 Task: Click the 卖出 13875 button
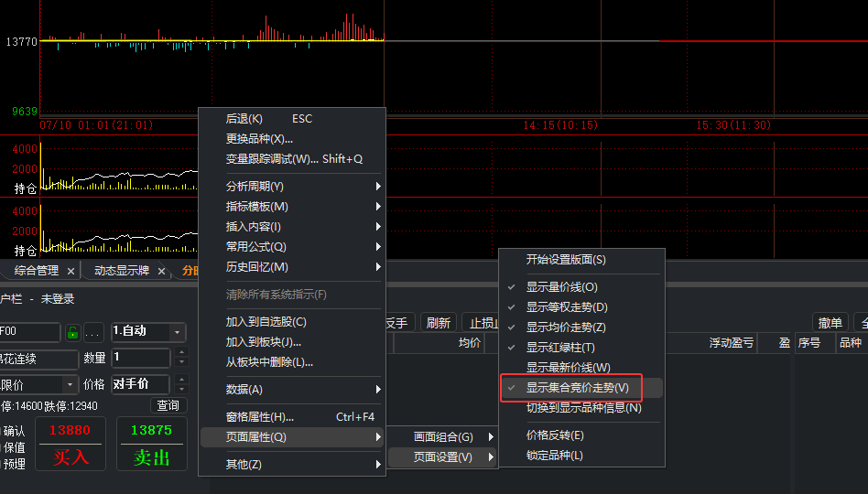[152, 445]
